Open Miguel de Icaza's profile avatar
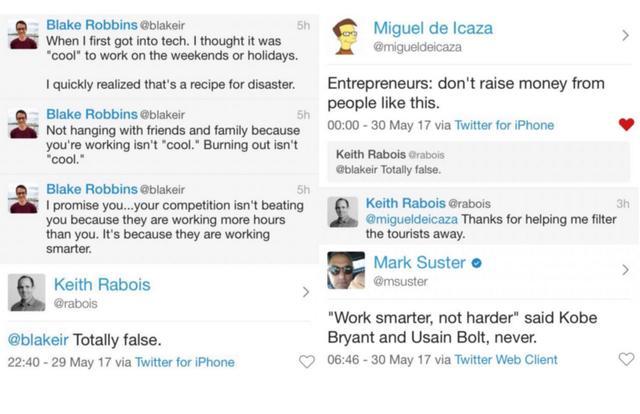This screenshot has height=414, width=640. coord(346,37)
